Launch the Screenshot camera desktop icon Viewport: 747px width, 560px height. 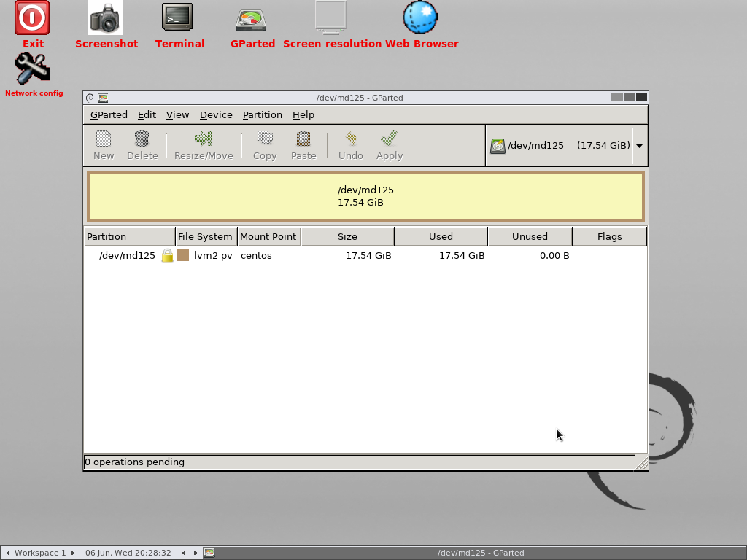coord(105,18)
